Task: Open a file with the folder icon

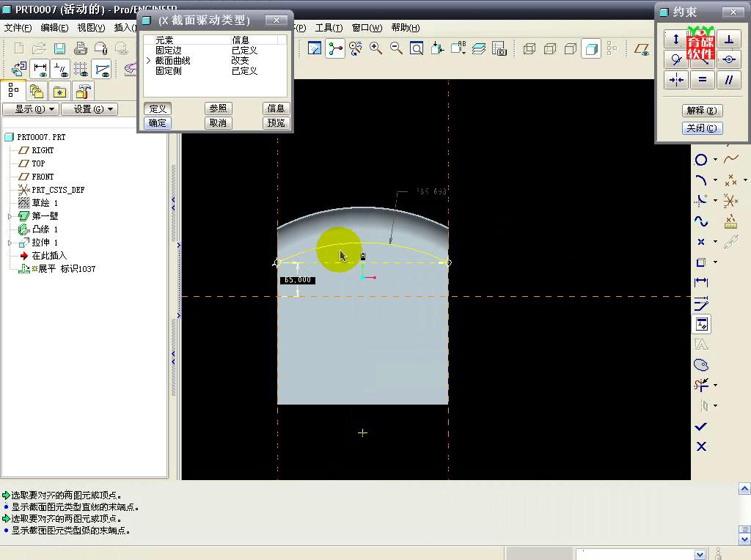Action: click(39, 48)
